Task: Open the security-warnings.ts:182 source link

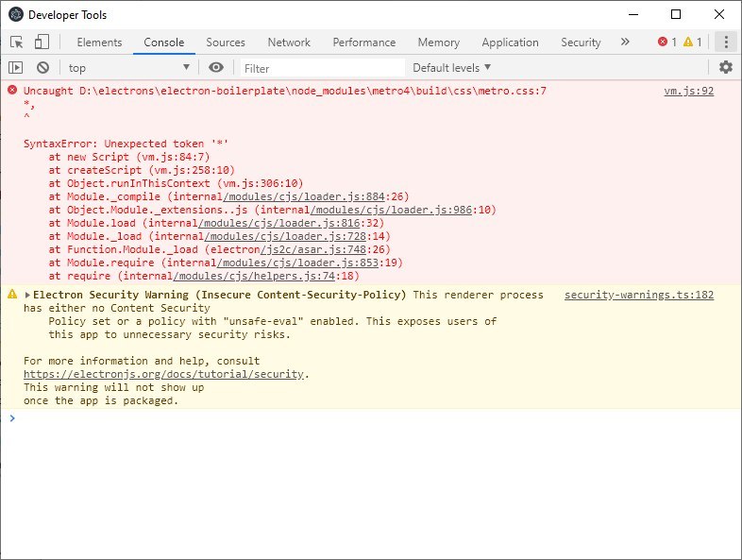Action: pos(639,295)
